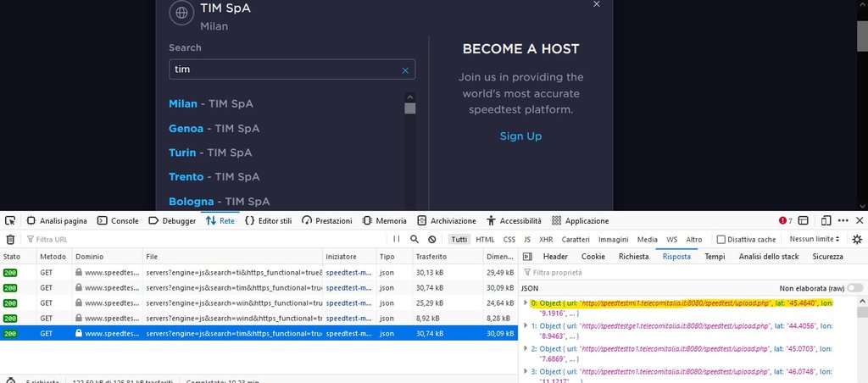Click lock icon in search=ti row
The width and height of the screenshot is (868, 383).
click(79, 272)
